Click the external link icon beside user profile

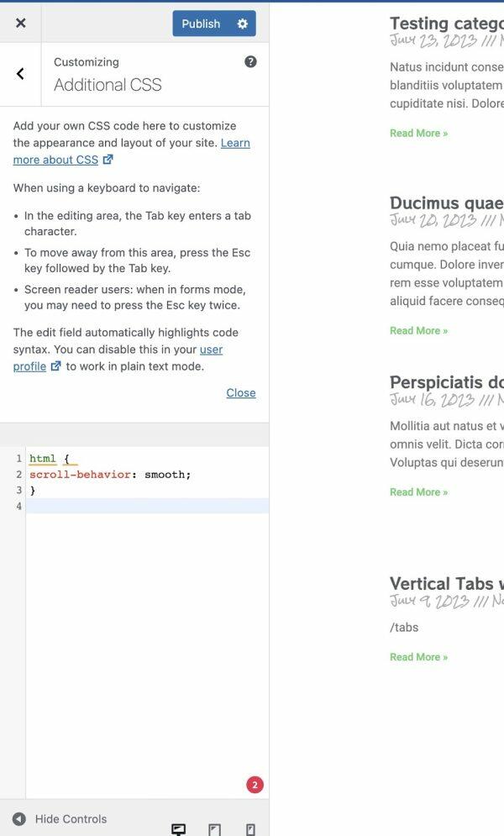[x=55, y=366]
